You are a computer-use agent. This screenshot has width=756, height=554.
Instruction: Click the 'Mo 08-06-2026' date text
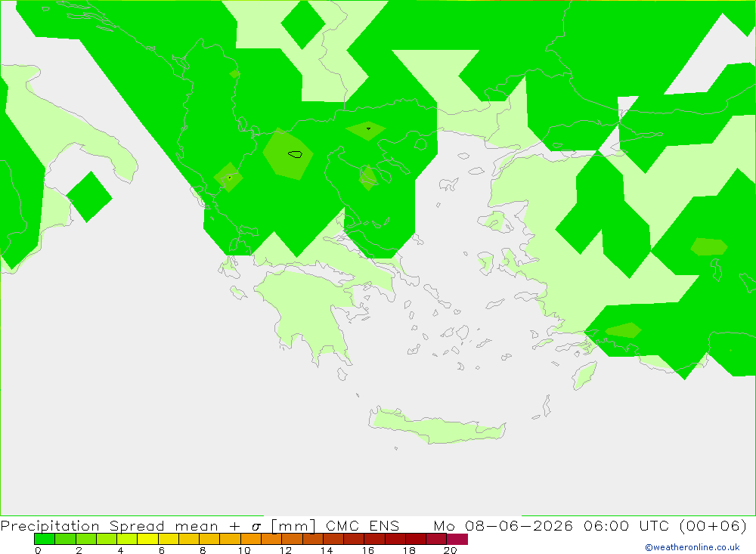point(503,525)
